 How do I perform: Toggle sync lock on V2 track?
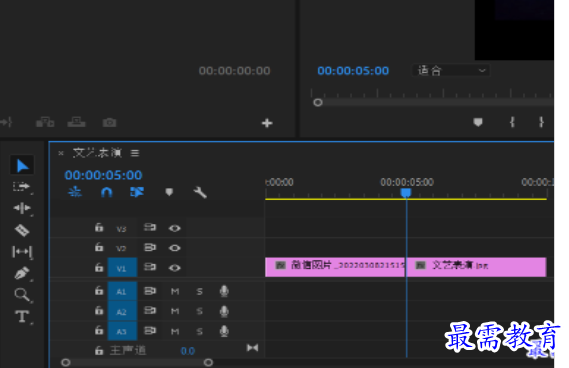150,248
